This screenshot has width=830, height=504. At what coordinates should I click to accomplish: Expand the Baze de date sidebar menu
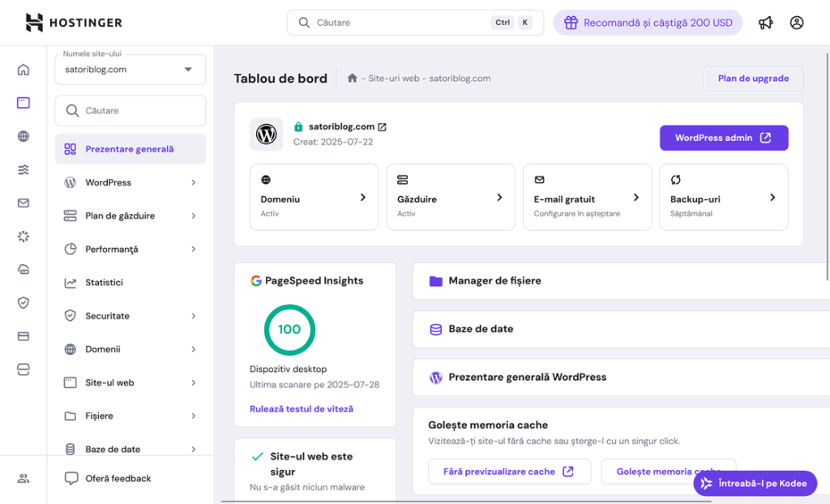point(130,448)
